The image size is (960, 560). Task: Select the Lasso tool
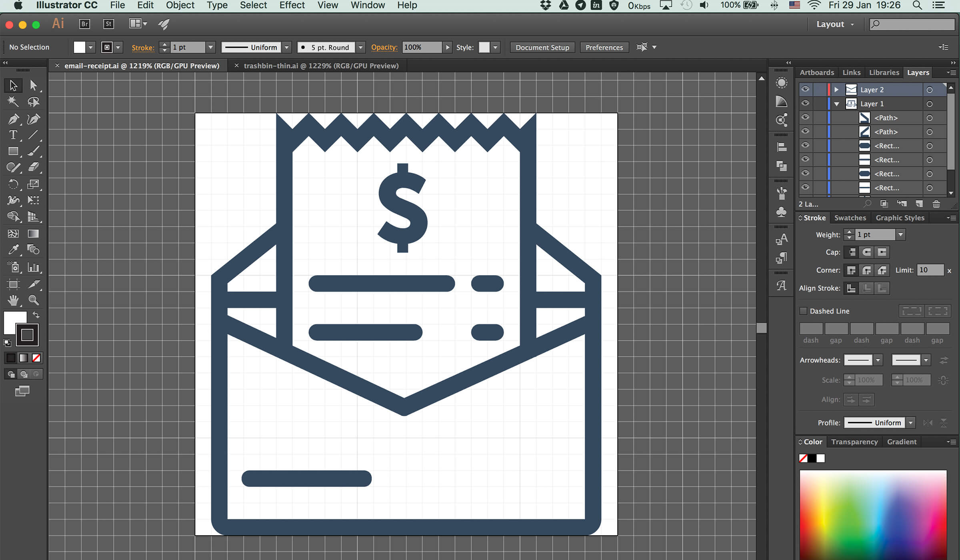33,102
